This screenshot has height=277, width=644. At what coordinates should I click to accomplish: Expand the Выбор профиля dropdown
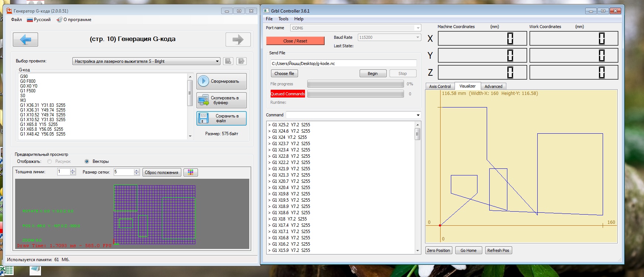pyautogui.click(x=217, y=61)
